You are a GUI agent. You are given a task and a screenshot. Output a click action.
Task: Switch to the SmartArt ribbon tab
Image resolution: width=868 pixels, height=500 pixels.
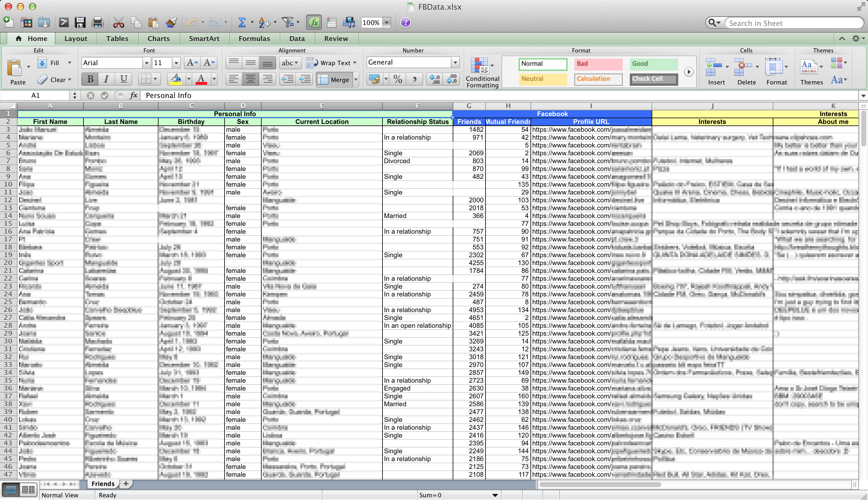point(204,39)
